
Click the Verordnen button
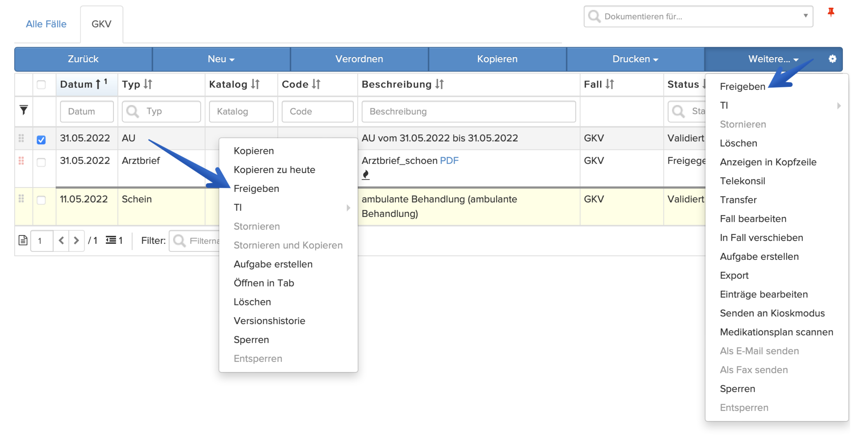(359, 59)
